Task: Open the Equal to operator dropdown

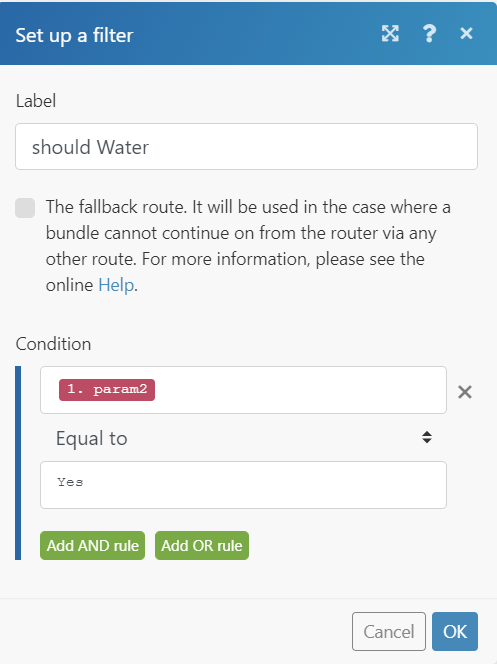Action: click(243, 438)
